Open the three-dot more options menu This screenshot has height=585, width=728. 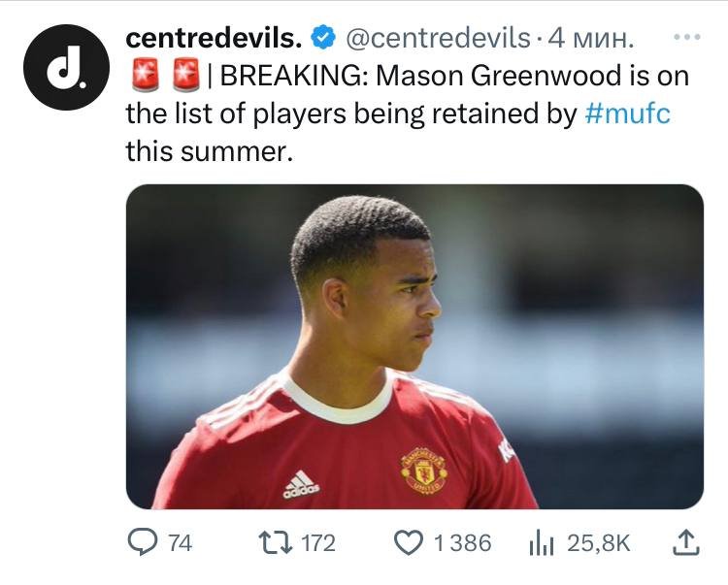click(x=685, y=38)
